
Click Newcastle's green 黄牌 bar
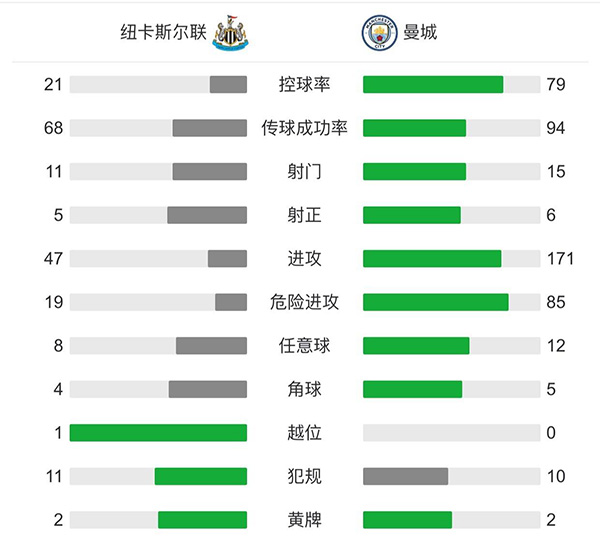[202, 520]
